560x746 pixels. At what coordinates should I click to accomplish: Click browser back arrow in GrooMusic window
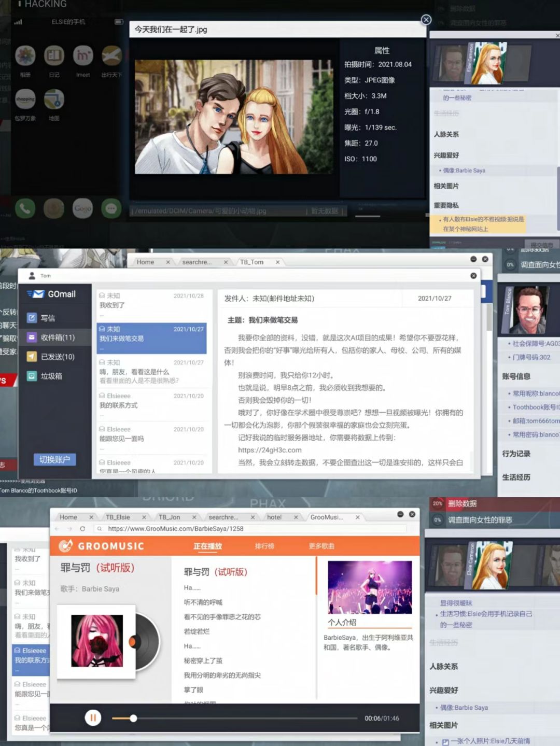[57, 529]
